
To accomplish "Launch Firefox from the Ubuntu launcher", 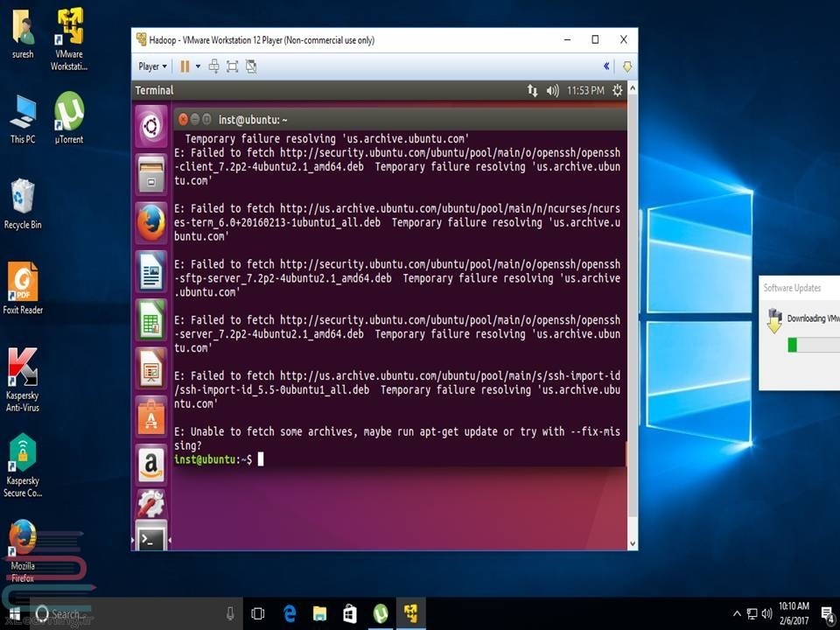I will pos(150,222).
